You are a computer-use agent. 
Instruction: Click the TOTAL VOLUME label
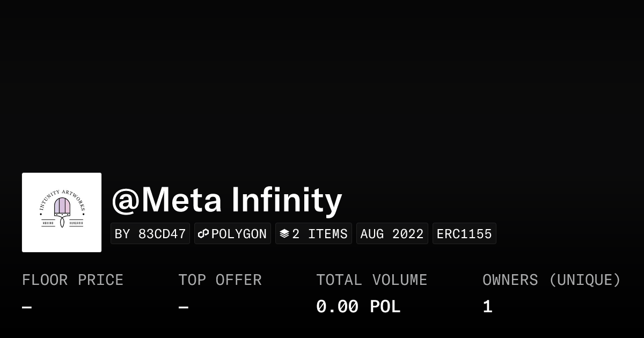(x=371, y=280)
